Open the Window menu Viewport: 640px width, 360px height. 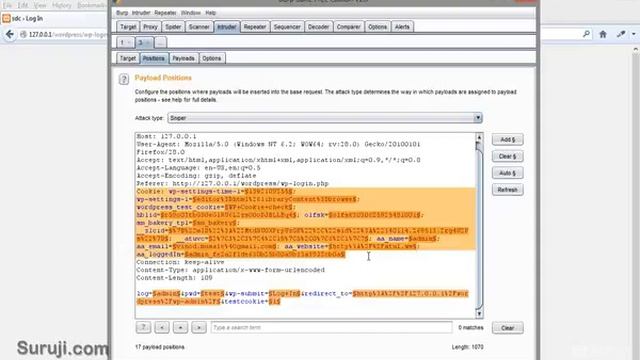tap(191, 13)
